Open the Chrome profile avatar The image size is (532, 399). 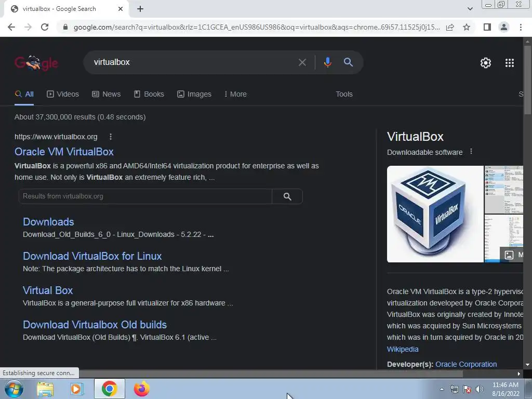504,27
